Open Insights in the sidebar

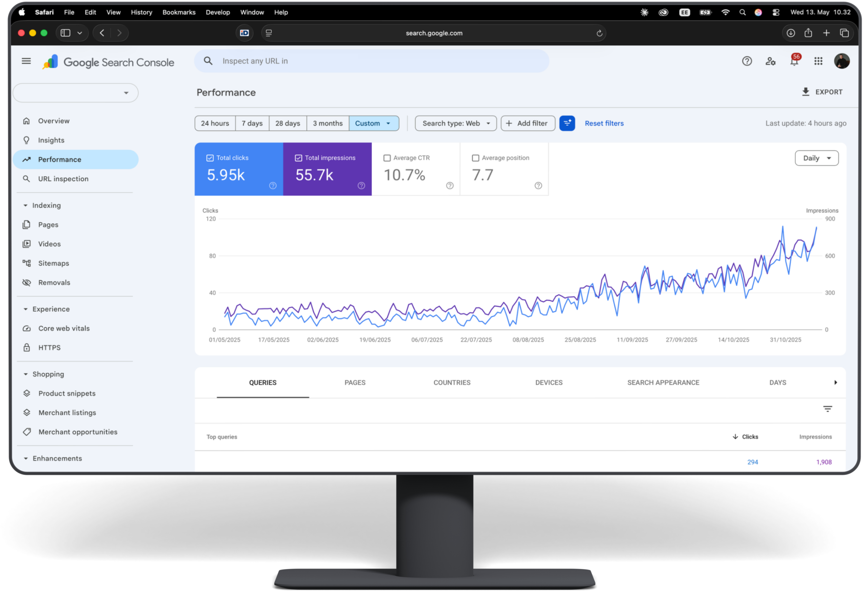coord(76,140)
